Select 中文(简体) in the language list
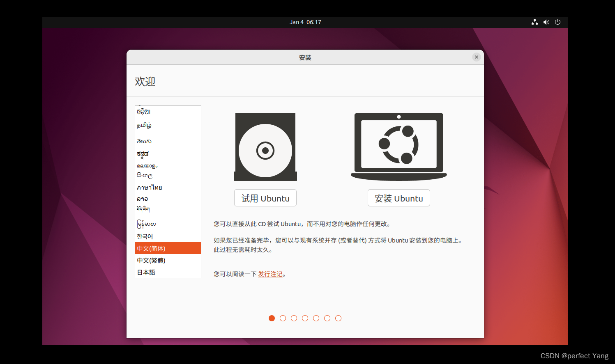 168,248
